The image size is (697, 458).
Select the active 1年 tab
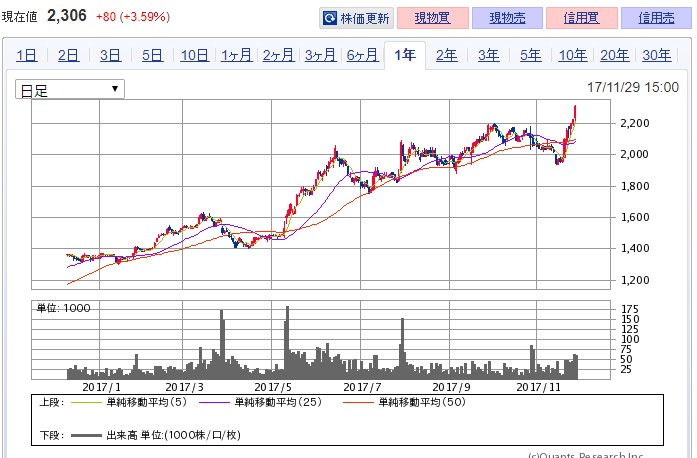pyautogui.click(x=405, y=55)
